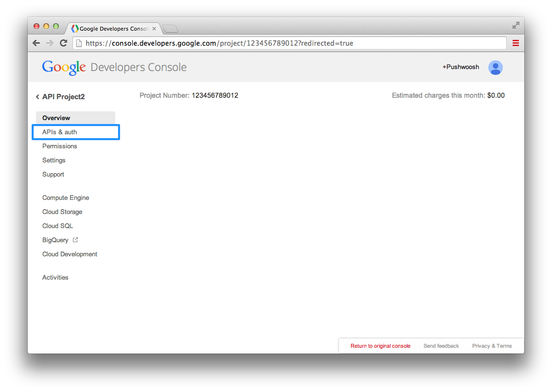Screen dimensions: 552x392
Task: Click the green zoom window button
Action: 56,26
